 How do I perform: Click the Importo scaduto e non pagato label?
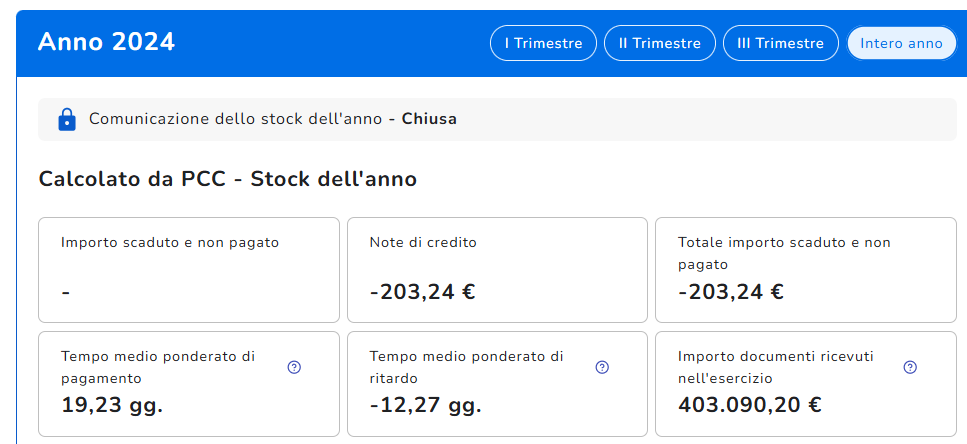170,242
